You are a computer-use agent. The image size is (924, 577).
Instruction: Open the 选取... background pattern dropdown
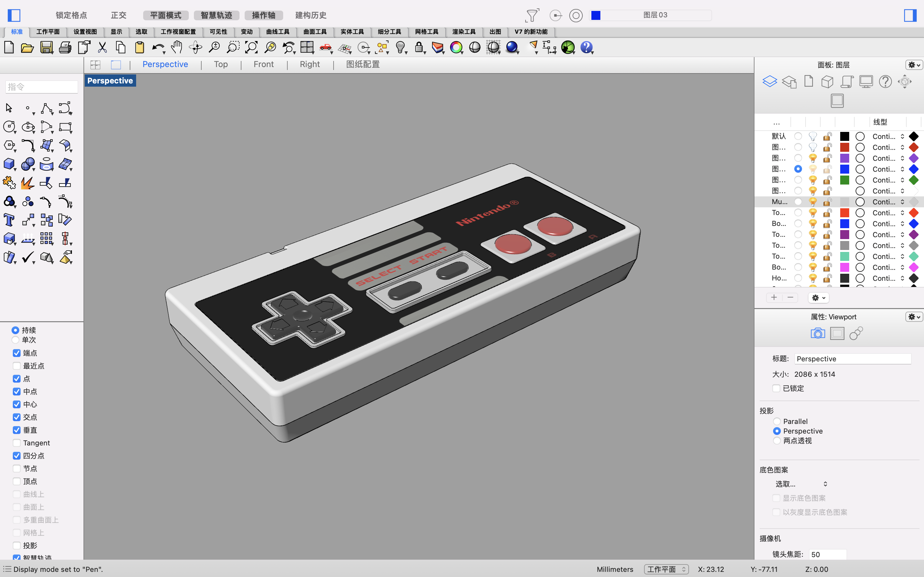tap(801, 484)
